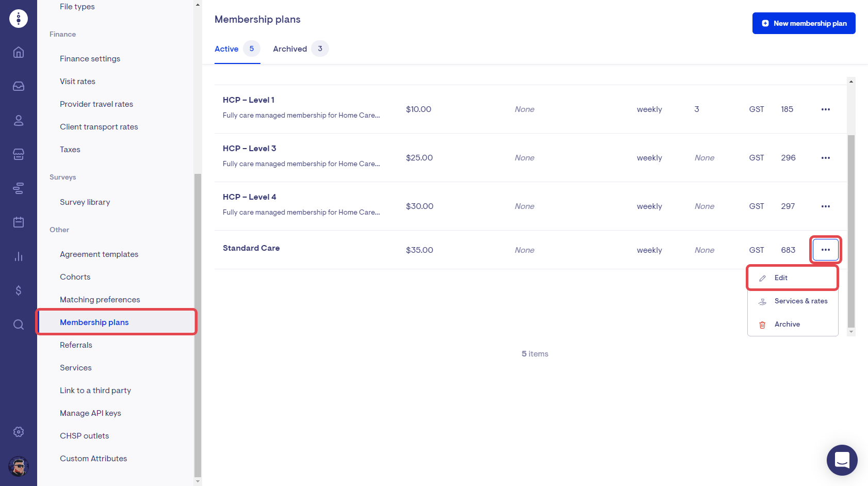Open the inbox tray icon
The height and width of the screenshot is (486, 868).
pos(19,86)
